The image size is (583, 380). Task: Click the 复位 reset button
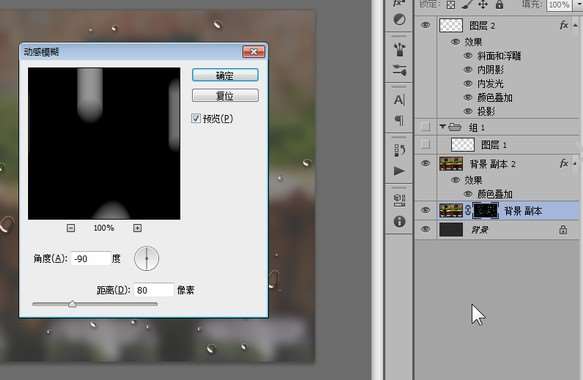225,96
